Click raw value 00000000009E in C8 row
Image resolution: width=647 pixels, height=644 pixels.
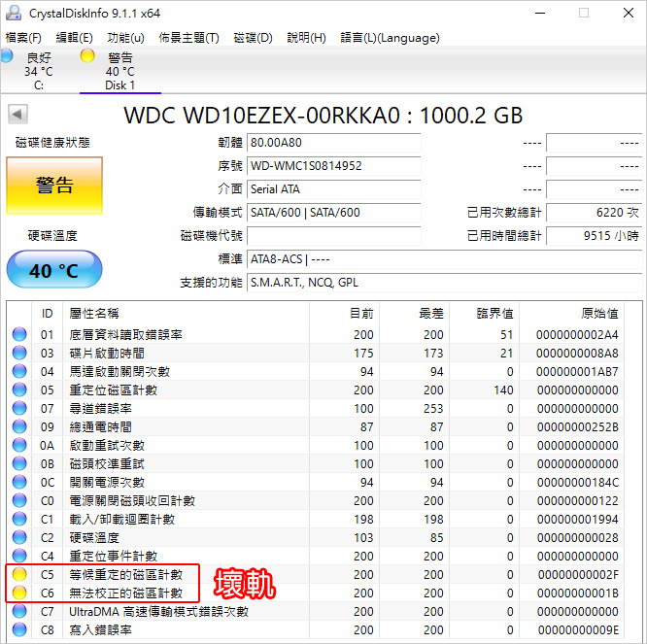point(578,630)
